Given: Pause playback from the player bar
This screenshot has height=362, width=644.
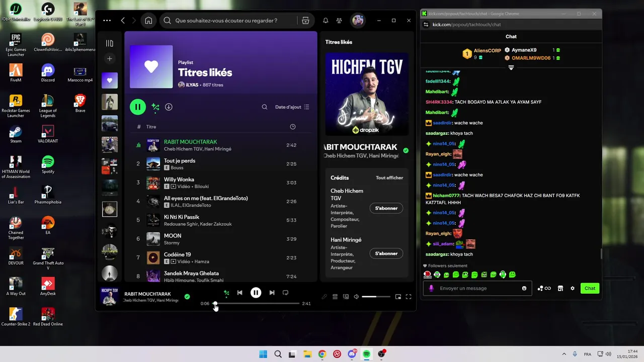Looking at the screenshot, I should 256,293.
